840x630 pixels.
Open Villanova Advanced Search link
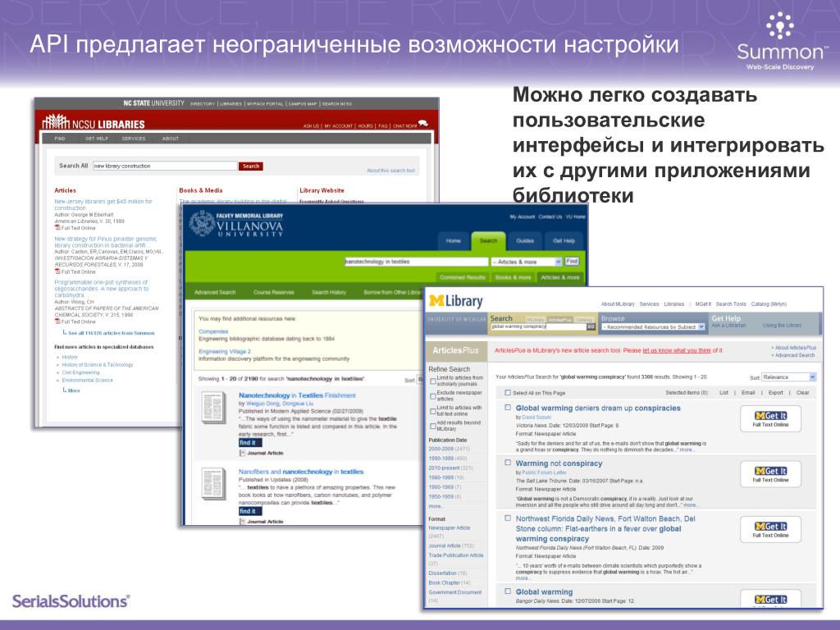215,293
